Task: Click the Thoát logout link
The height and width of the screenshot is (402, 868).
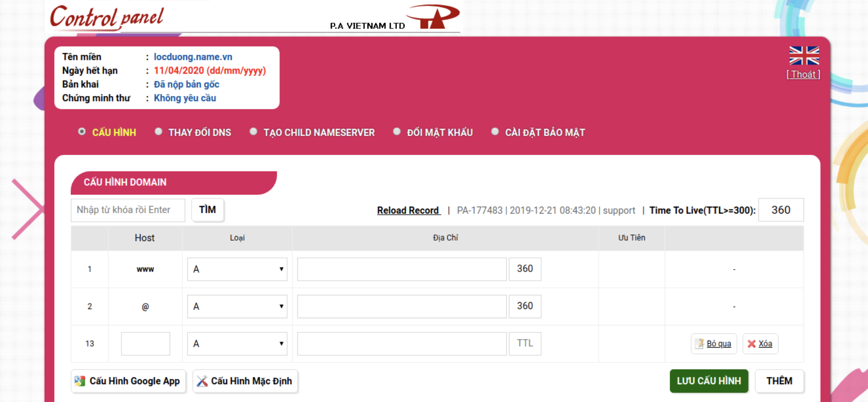Action: pos(803,74)
